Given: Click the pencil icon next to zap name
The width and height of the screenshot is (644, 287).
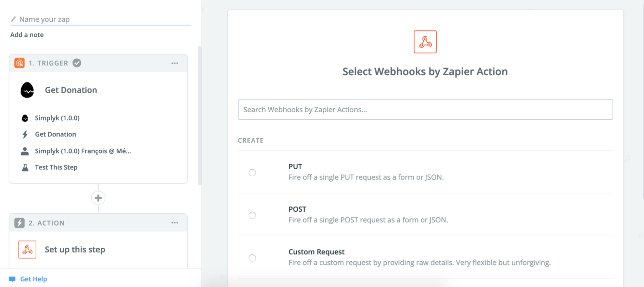Looking at the screenshot, I should 13,19.
